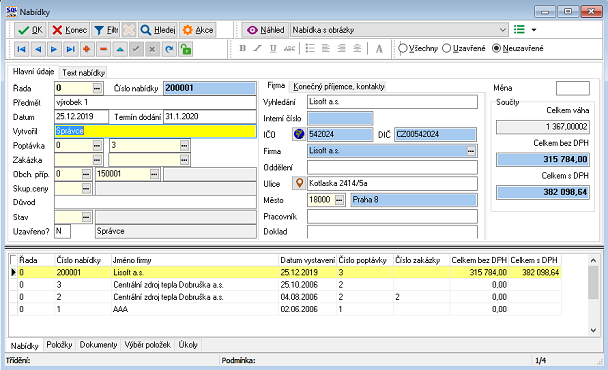Add a new record with the plus icon

[87, 49]
